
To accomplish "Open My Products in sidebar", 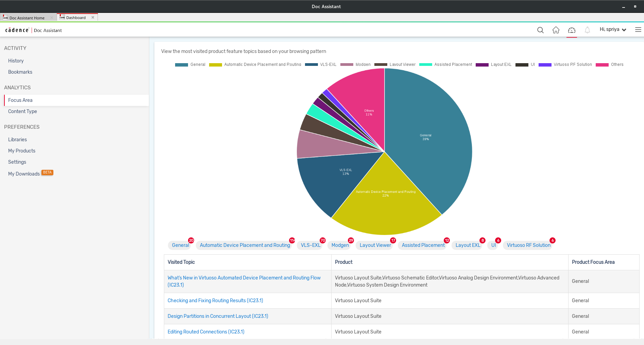I will coord(22,151).
